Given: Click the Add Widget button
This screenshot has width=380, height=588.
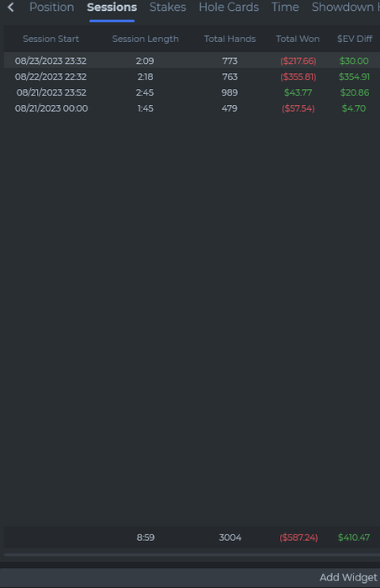Looking at the screenshot, I should click(348, 578).
